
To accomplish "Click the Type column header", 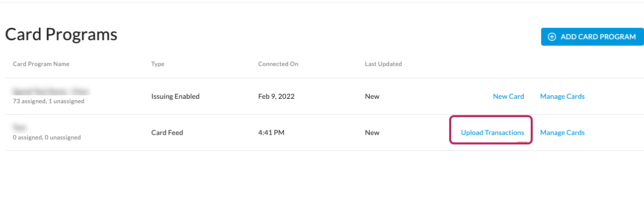I will (158, 64).
